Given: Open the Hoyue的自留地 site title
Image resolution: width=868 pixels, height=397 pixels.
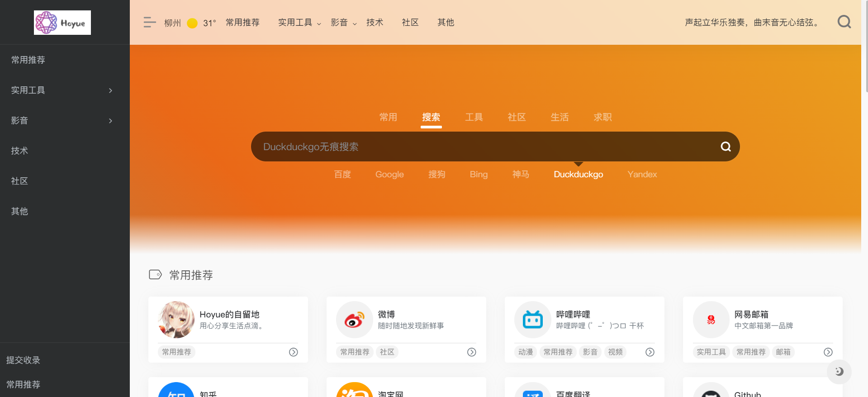Looking at the screenshot, I should click(229, 315).
